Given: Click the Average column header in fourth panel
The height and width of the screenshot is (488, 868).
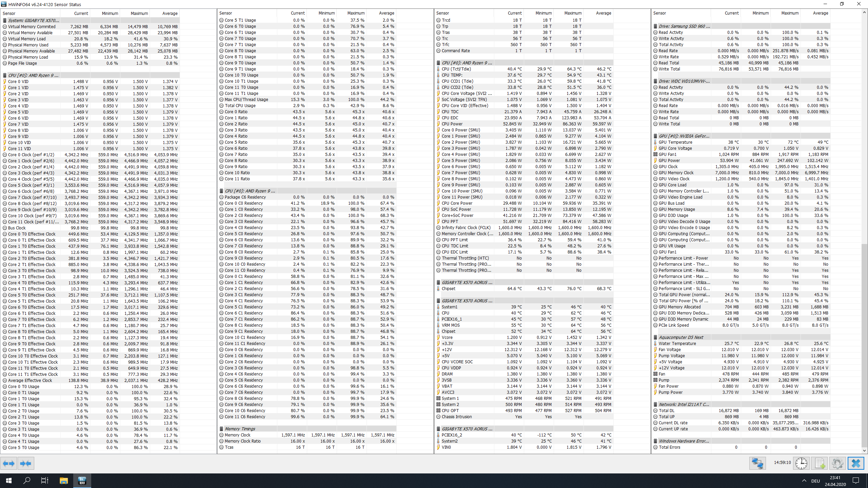Looking at the screenshot, I should (820, 13).
